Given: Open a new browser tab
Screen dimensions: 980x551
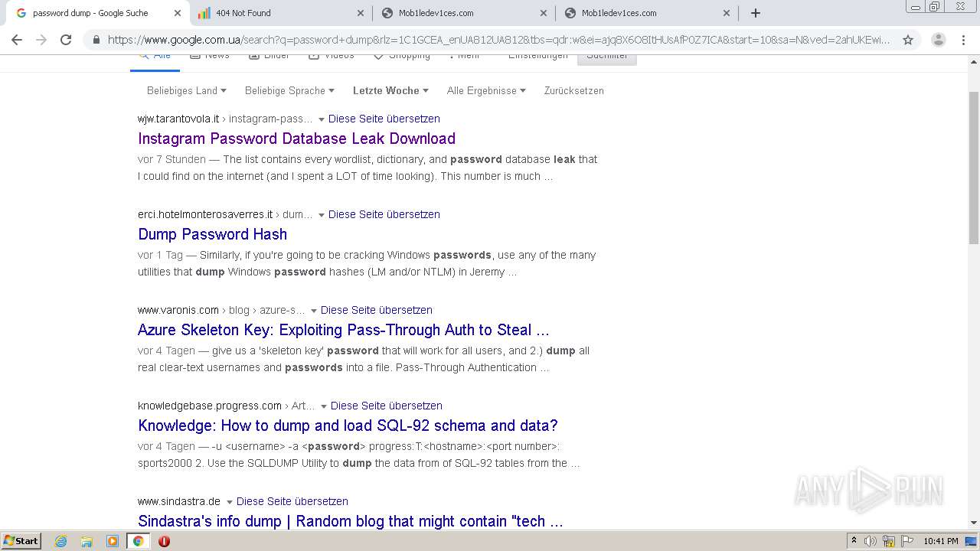Looking at the screenshot, I should pos(756,13).
